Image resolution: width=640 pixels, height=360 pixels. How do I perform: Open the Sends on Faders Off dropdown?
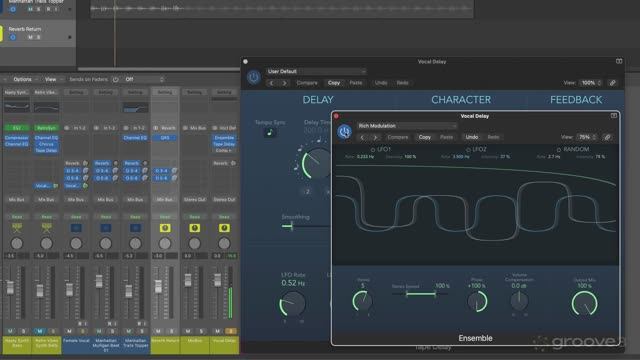tap(144, 79)
